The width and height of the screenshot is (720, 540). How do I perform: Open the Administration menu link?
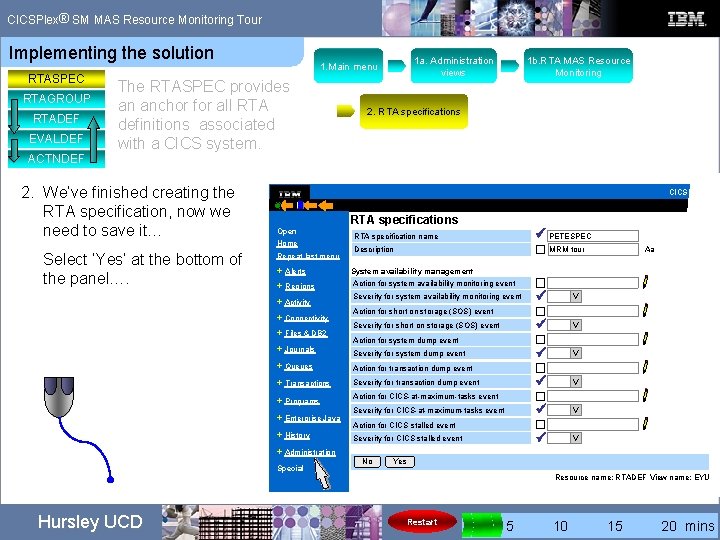pos(310,452)
